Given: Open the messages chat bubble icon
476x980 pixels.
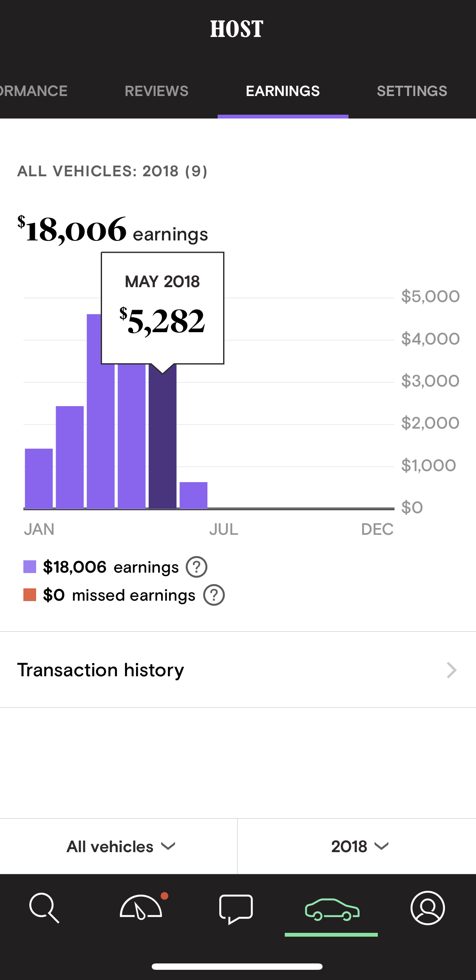Looking at the screenshot, I should point(236,909).
